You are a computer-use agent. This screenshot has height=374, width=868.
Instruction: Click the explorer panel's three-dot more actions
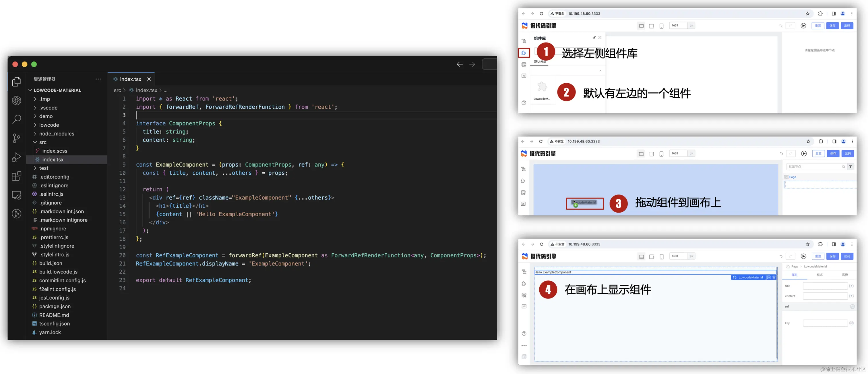tap(98, 79)
